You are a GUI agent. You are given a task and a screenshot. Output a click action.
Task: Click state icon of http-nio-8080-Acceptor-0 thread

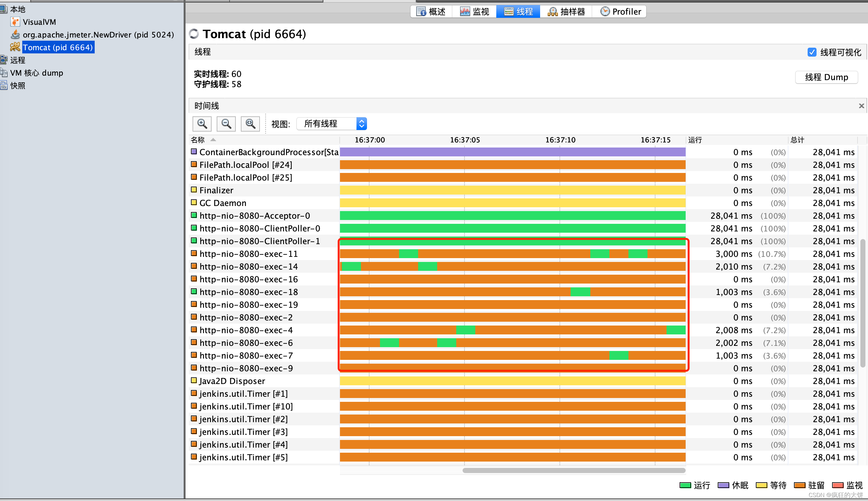click(x=194, y=215)
